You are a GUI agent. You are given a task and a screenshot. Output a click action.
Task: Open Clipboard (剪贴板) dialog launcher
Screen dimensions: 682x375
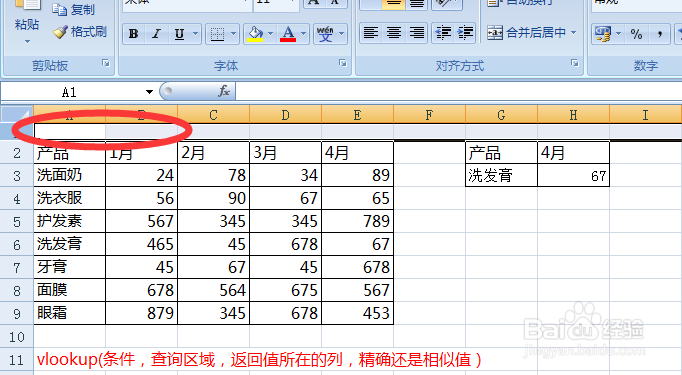106,64
